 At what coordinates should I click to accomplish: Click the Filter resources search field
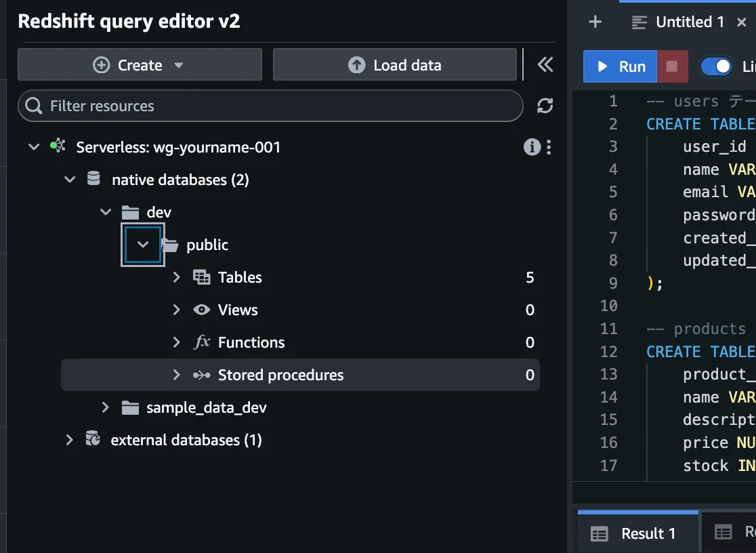[x=271, y=106]
